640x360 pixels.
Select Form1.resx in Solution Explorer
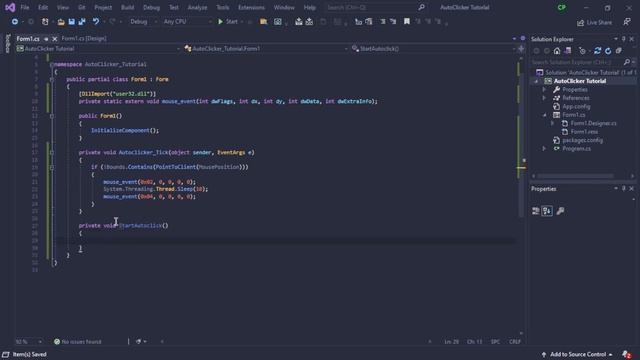[x=584, y=132]
